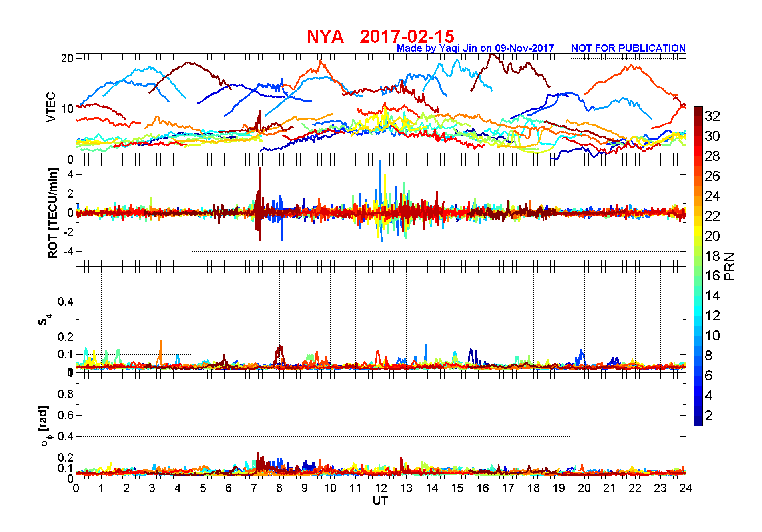The width and height of the screenshot is (762, 532).
Task: Click the S4 axis tick label '0.4'
Action: tap(66, 302)
